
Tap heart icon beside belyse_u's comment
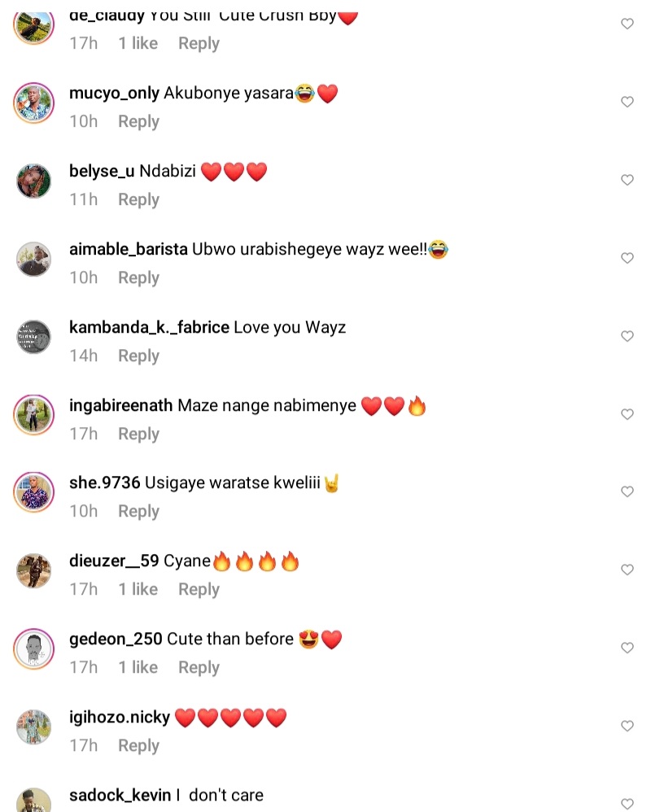click(627, 180)
